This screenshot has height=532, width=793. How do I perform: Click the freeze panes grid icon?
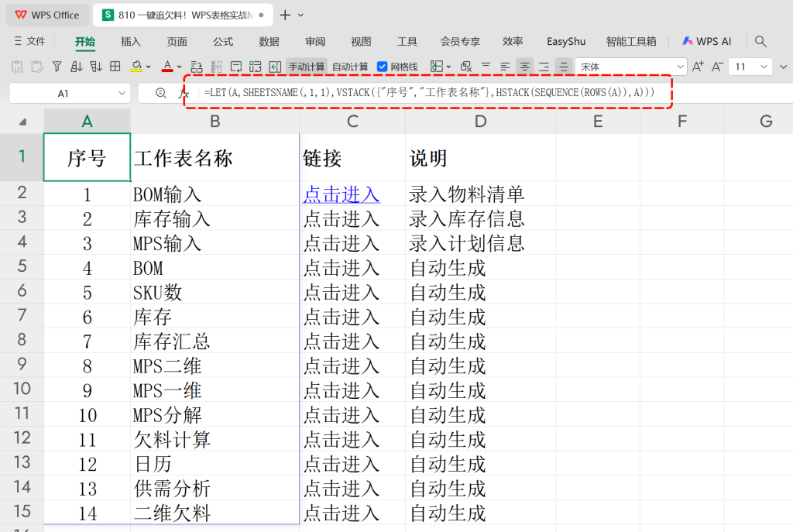437,67
